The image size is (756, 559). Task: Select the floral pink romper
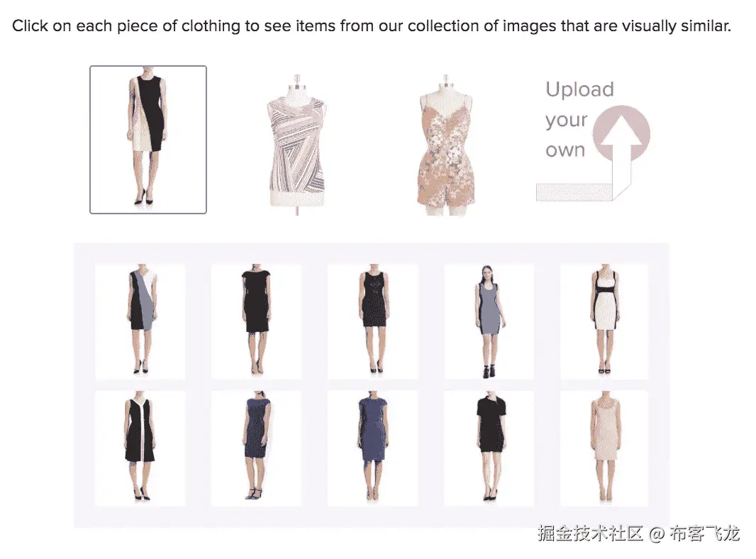[445, 144]
